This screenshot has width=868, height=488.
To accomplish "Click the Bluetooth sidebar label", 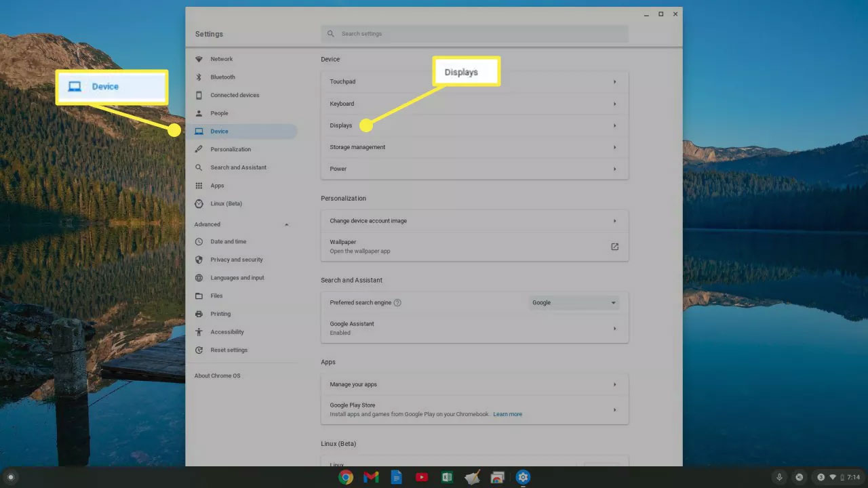I will pos(223,77).
